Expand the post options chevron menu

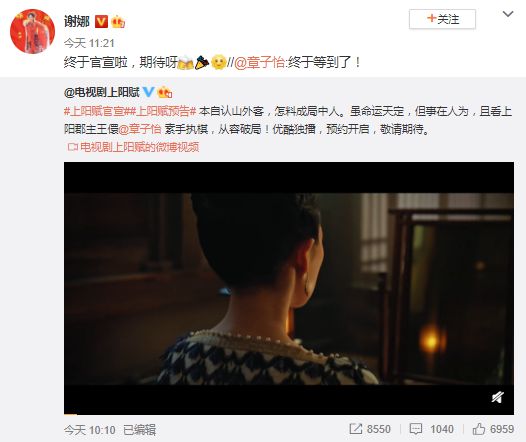(x=508, y=14)
